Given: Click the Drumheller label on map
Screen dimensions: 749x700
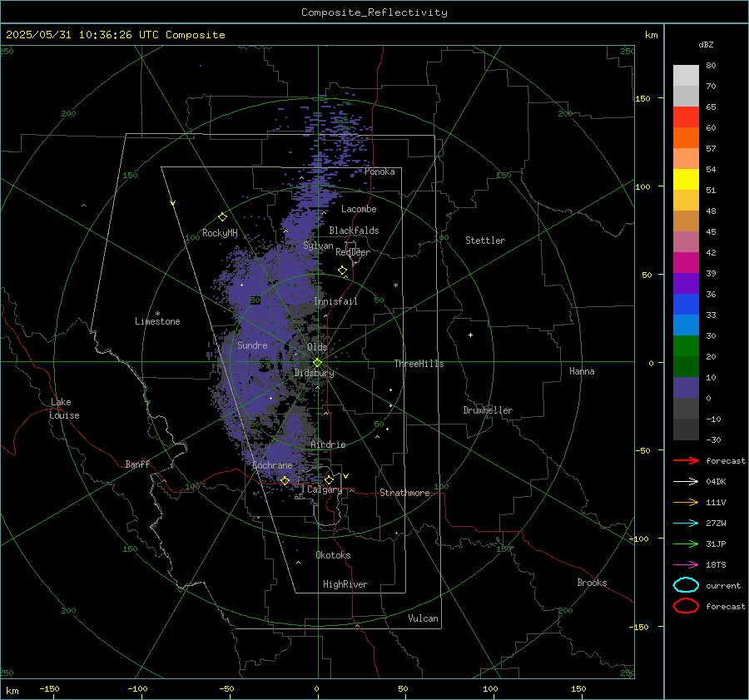Looking at the screenshot, I should [488, 410].
